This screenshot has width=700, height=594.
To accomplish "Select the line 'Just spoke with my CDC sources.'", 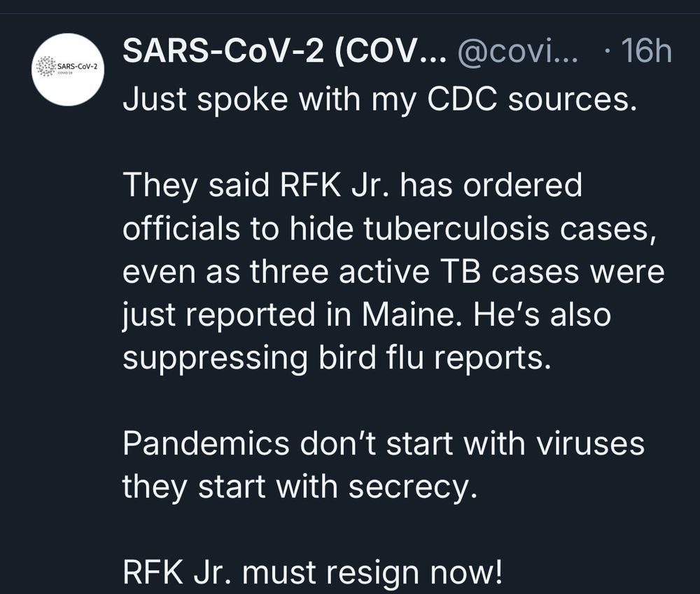I will pos(379,99).
